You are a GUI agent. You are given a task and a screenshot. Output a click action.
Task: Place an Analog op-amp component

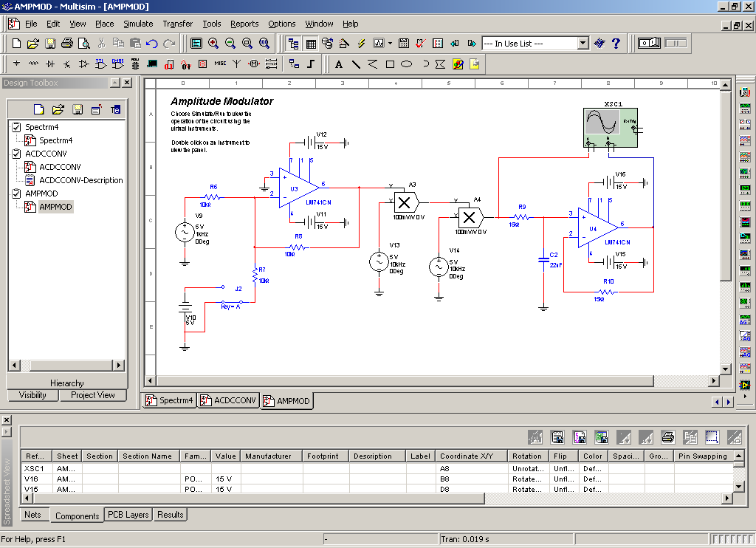pyautogui.click(x=84, y=64)
